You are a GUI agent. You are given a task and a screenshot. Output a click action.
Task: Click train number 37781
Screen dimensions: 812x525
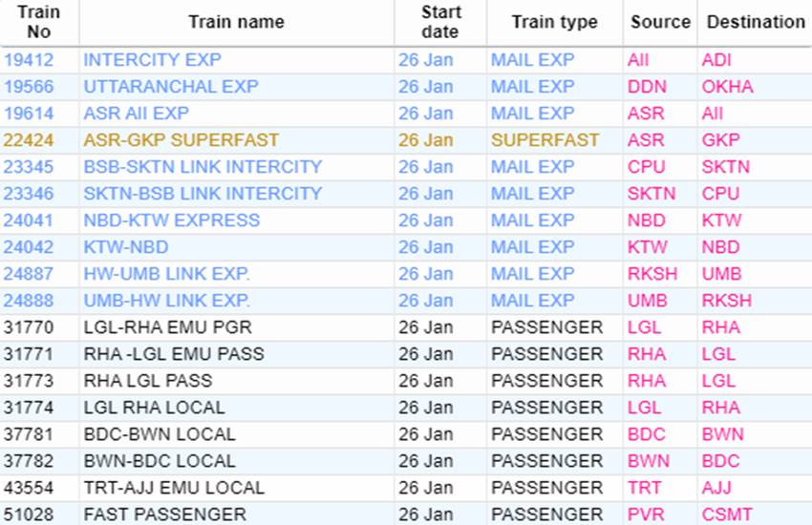(x=30, y=434)
